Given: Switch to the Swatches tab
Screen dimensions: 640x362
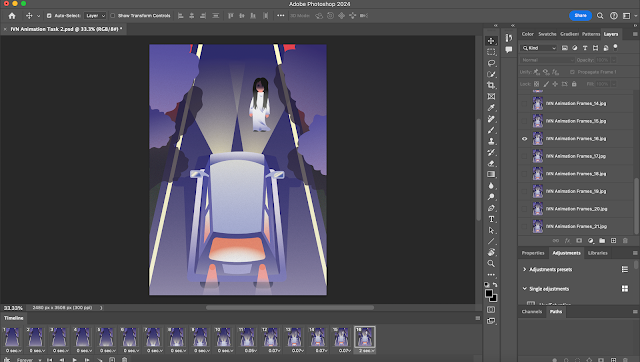Looking at the screenshot, I should point(547,34).
